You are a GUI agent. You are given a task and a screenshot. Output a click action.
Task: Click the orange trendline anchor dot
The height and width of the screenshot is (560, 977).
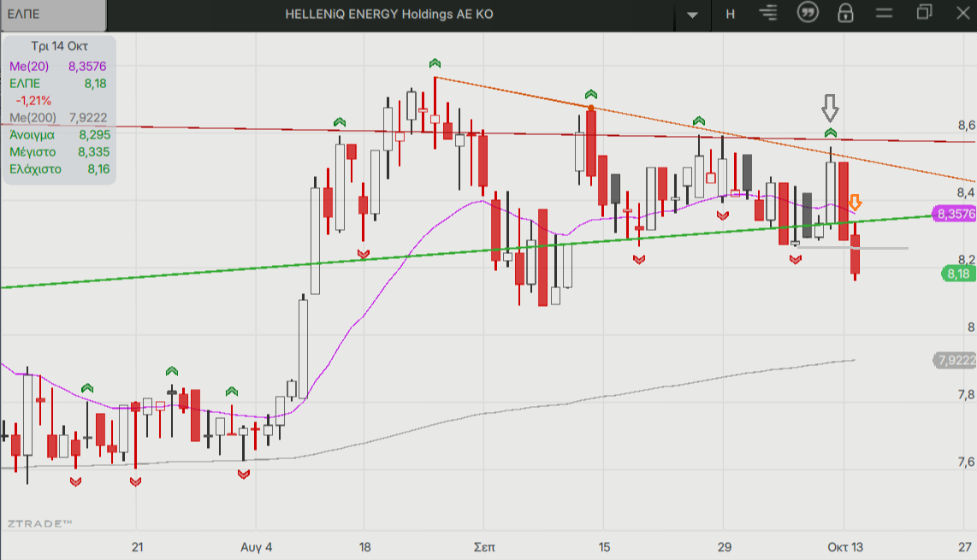point(590,107)
